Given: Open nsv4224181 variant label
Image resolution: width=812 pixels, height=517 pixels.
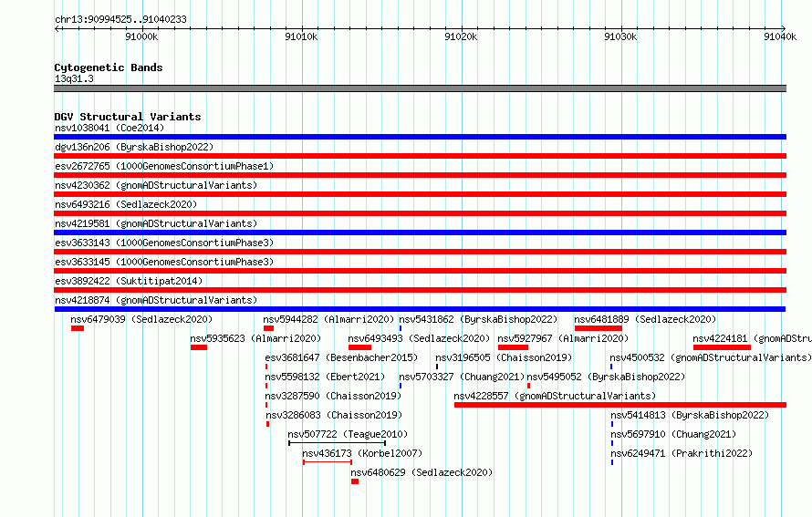Looking at the screenshot, I should [752, 338].
